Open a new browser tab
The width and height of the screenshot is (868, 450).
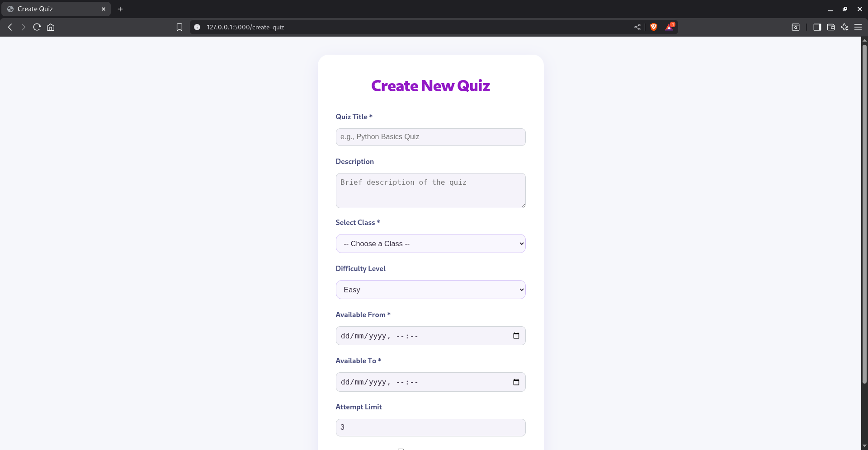[x=120, y=9]
